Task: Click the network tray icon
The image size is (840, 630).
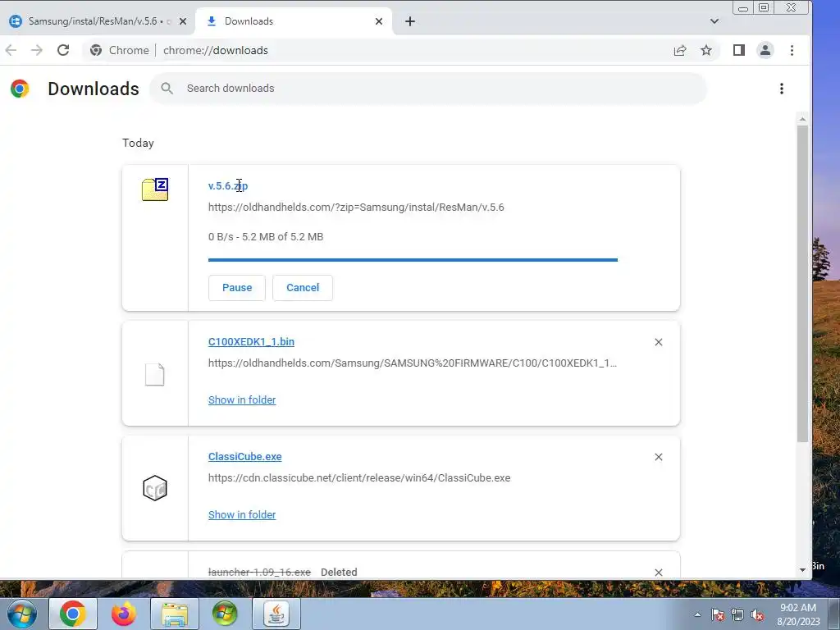Action: click(x=737, y=614)
